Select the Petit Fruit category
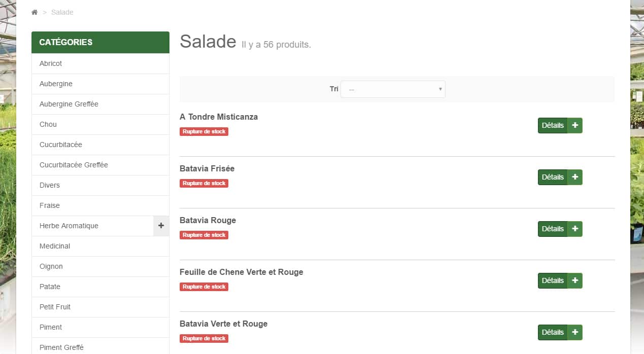The width and height of the screenshot is (644, 354). tap(100, 307)
